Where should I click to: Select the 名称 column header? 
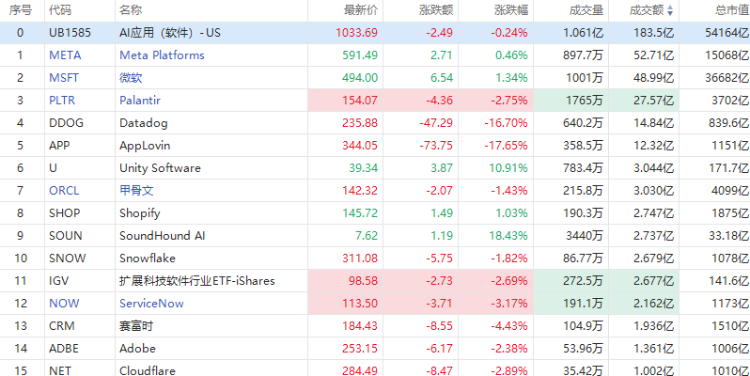point(131,11)
